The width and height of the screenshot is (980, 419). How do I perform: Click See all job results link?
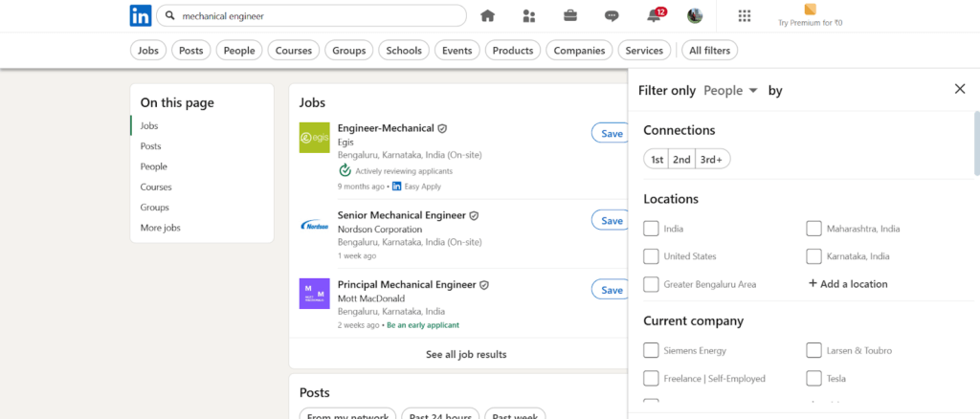466,354
